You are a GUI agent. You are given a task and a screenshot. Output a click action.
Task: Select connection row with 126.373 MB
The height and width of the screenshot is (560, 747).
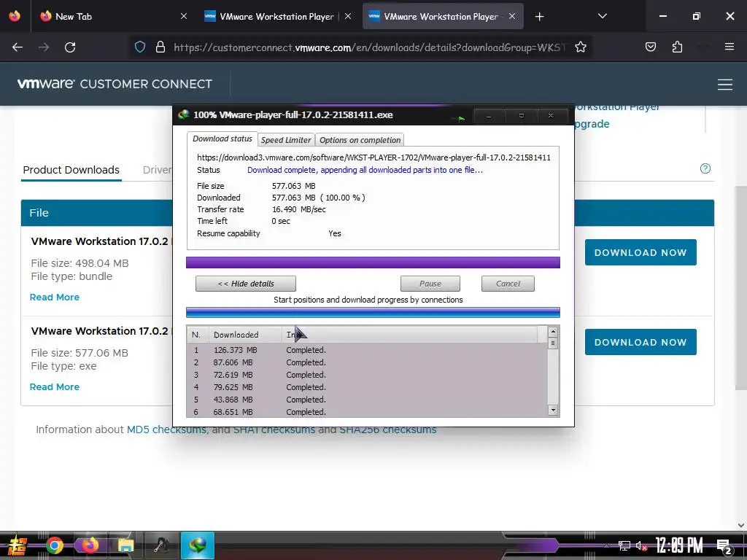tap(367, 350)
